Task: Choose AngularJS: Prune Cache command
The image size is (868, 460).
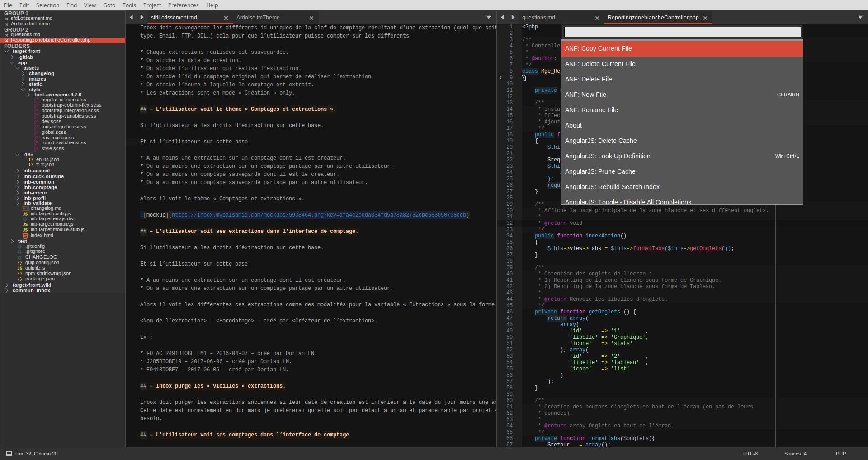Action: tap(600, 171)
